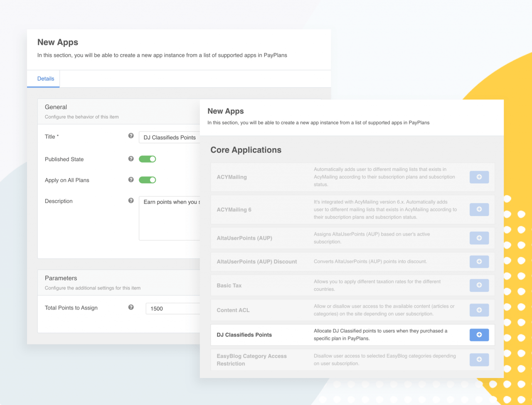Open the Details tab
The width and height of the screenshot is (532, 405).
(x=46, y=79)
